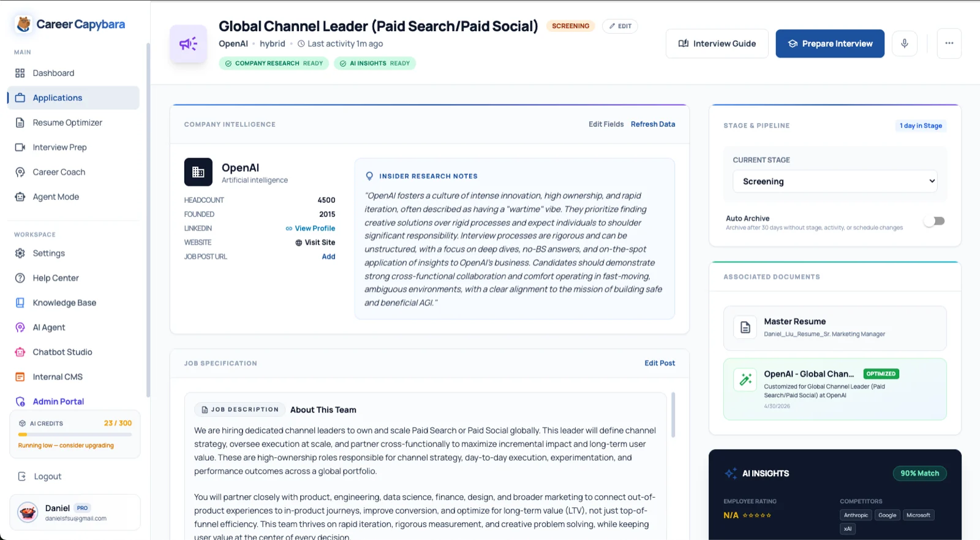
Task: Click the Company Research Ready badge
Action: 274,64
